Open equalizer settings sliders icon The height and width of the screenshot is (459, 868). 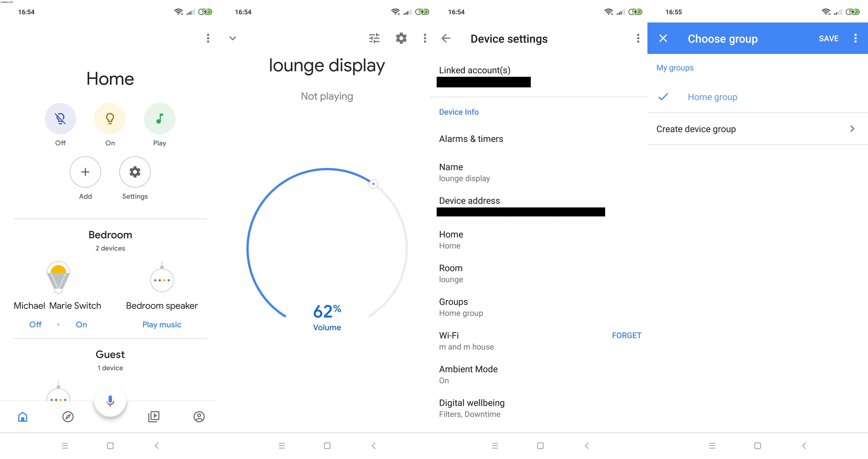374,38
